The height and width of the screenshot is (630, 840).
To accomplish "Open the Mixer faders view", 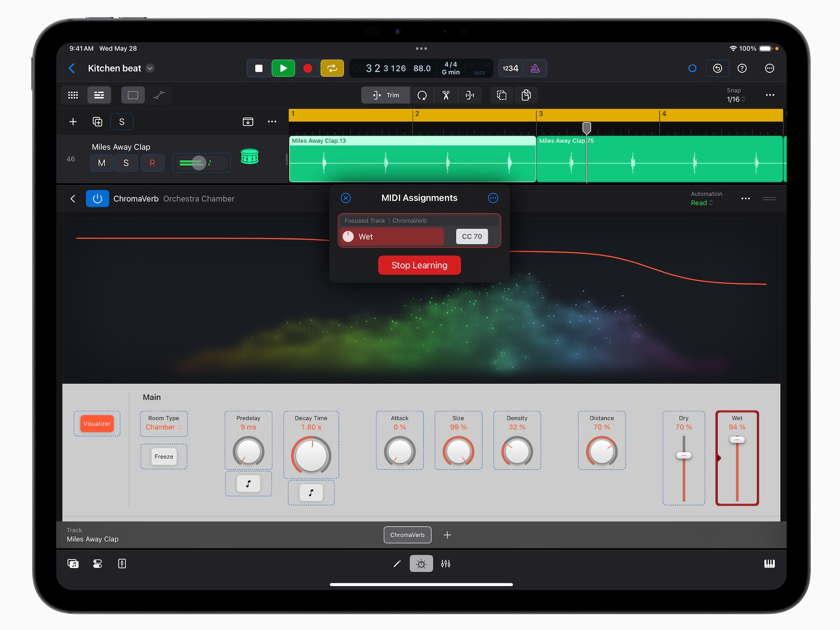I will [x=445, y=564].
